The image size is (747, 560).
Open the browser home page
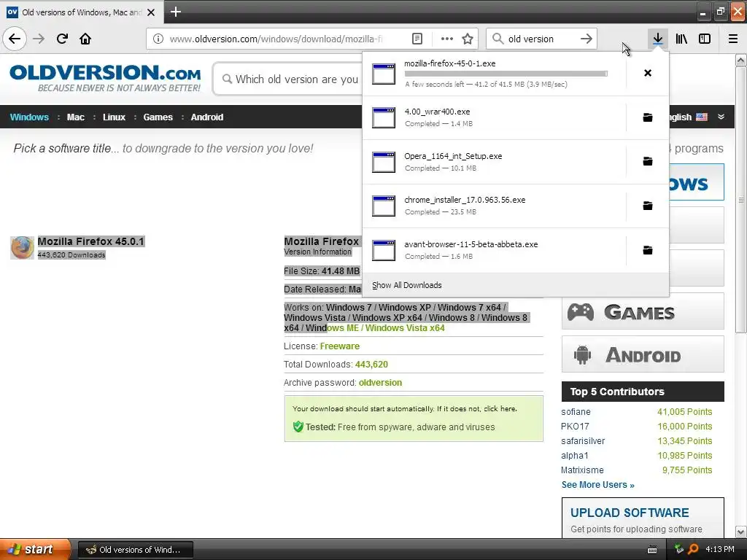click(85, 39)
